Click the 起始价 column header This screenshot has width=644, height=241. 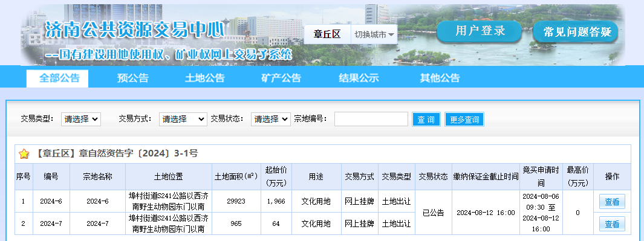[x=276, y=176]
